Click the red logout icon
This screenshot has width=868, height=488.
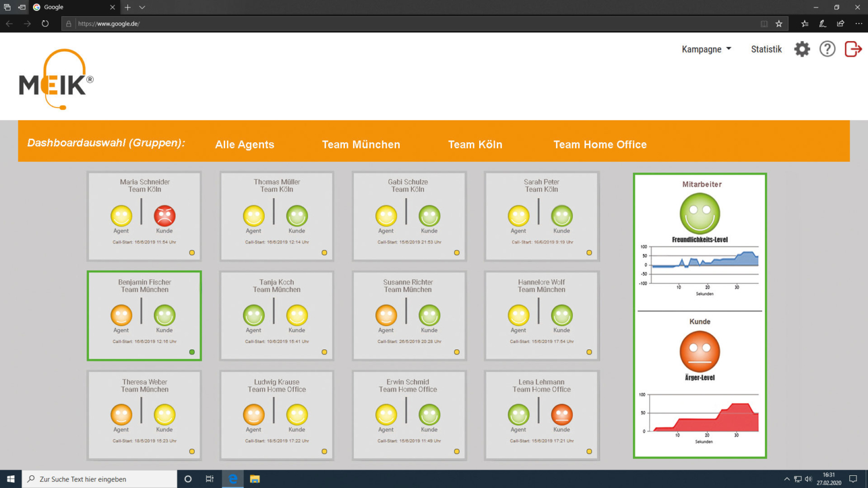click(853, 49)
